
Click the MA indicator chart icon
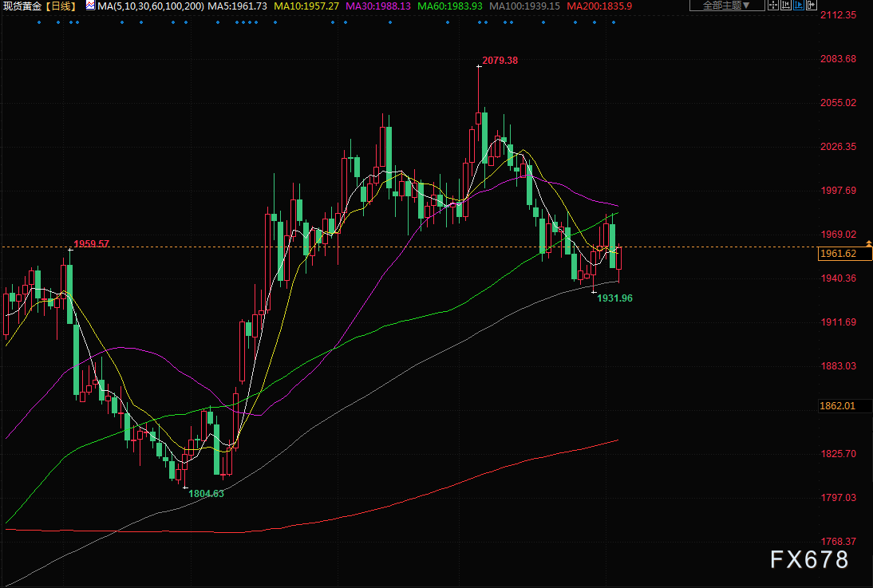point(90,6)
